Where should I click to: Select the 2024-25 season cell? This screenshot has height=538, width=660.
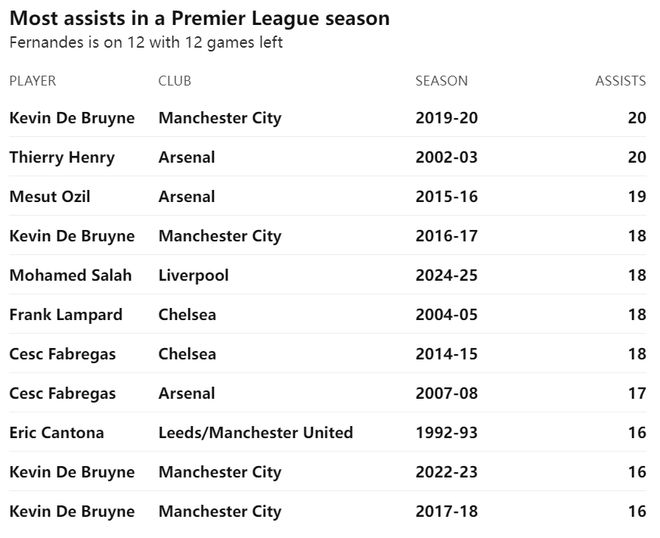pos(446,275)
